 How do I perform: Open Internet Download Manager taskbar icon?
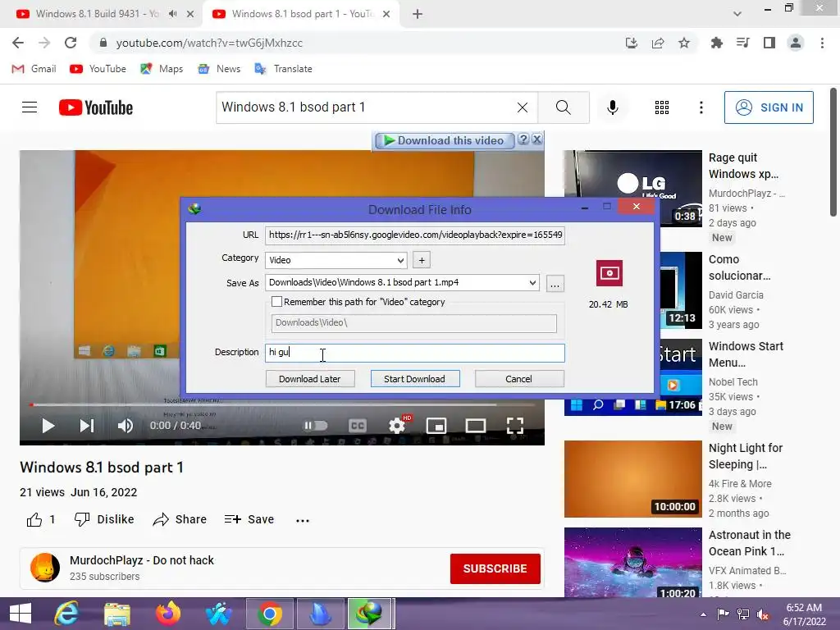[x=370, y=614]
